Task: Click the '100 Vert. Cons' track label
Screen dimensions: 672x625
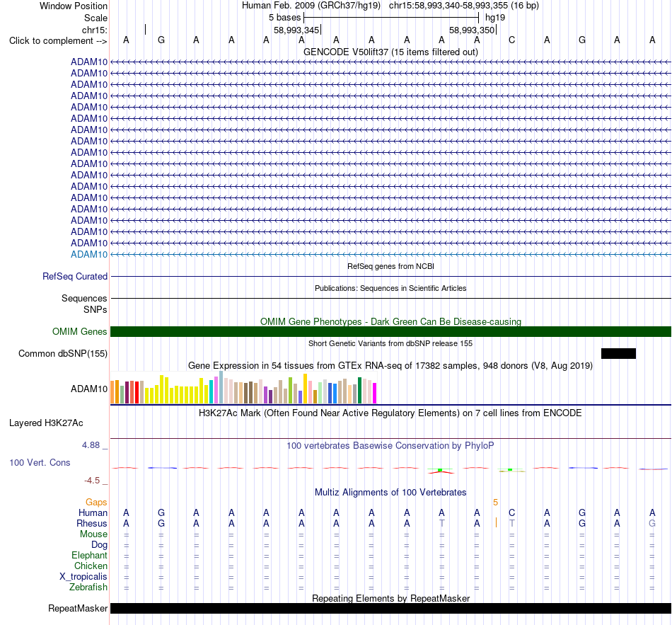Action: click(40, 462)
